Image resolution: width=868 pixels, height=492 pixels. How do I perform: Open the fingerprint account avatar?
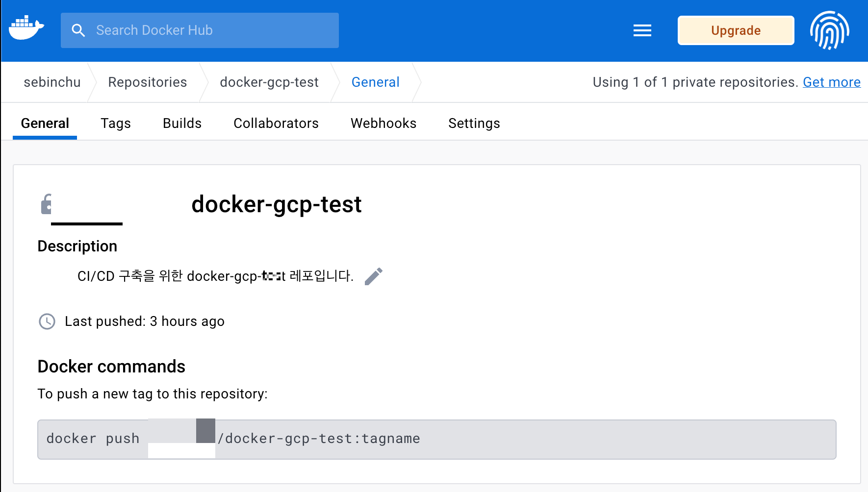(830, 30)
